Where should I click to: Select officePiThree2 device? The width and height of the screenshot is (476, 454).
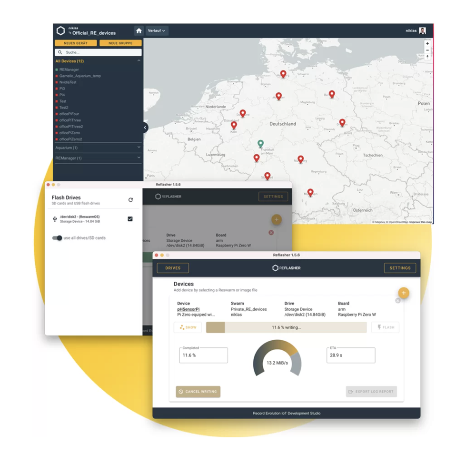[x=71, y=127]
